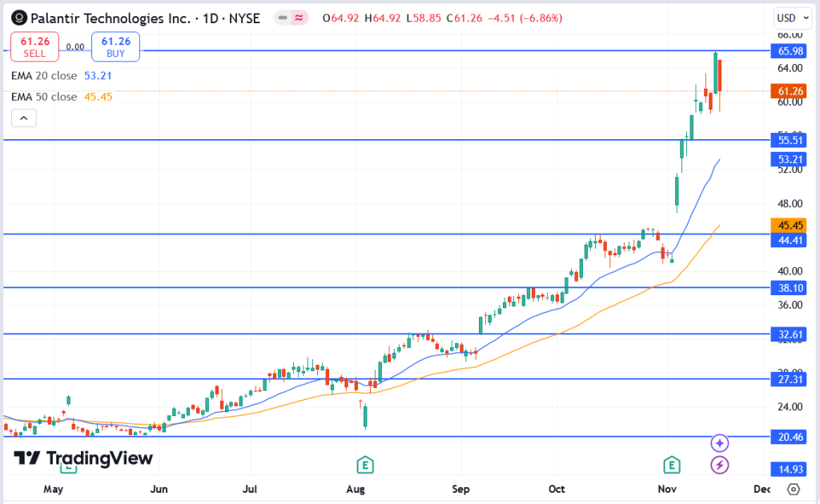Select the EMA 20 close legend
Screen dimensions: 820x504
tap(62, 76)
